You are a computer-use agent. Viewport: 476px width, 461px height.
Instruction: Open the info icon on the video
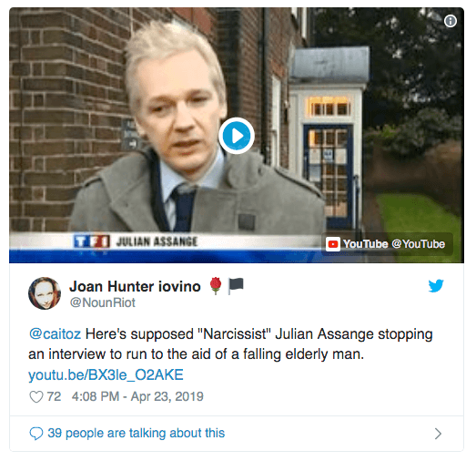coord(451,21)
